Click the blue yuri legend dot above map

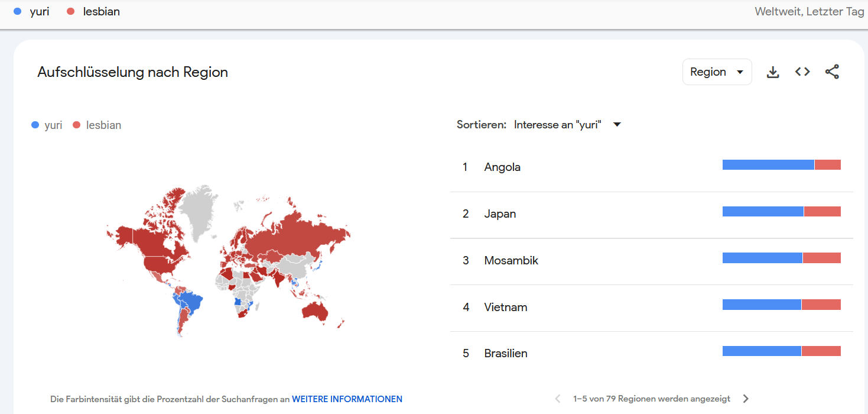[x=35, y=125]
